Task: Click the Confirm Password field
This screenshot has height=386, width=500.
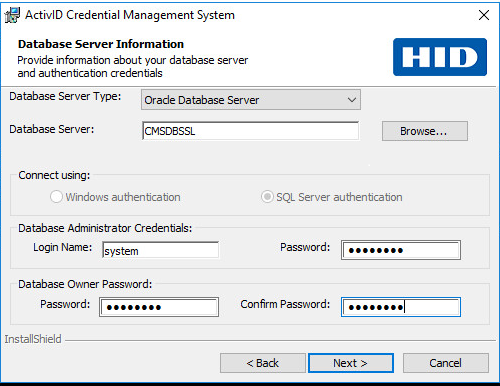Action: tap(401, 307)
